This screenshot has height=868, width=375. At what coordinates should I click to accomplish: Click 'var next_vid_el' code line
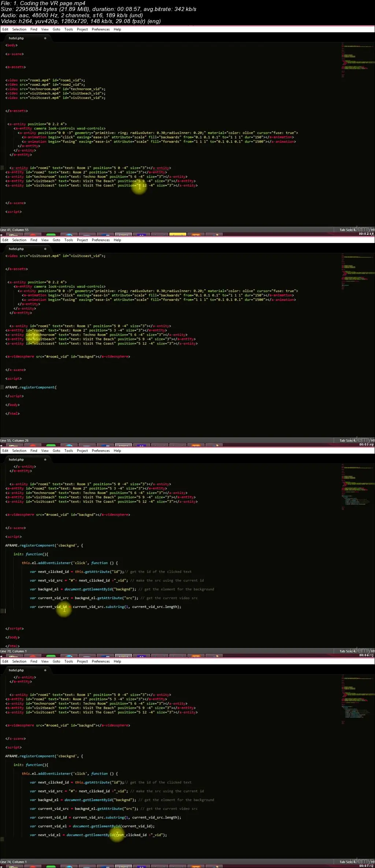point(98,835)
